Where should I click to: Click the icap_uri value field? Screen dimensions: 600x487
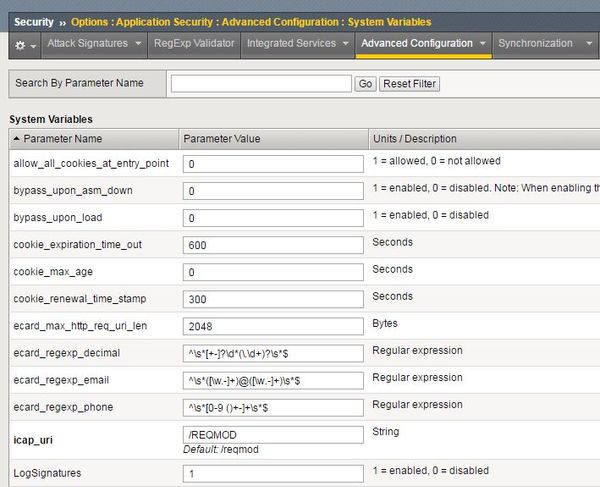pos(273,434)
